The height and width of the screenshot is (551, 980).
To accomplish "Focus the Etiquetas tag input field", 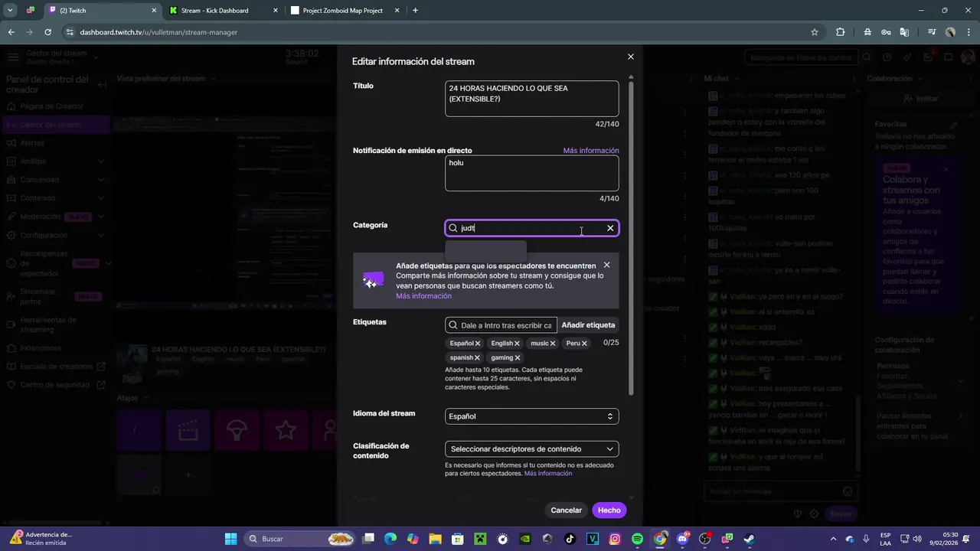I will pyautogui.click(x=501, y=325).
